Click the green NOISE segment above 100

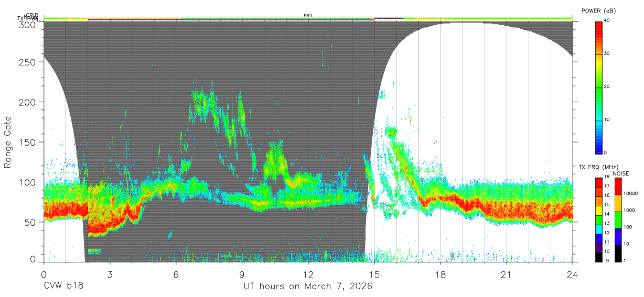coord(618,219)
